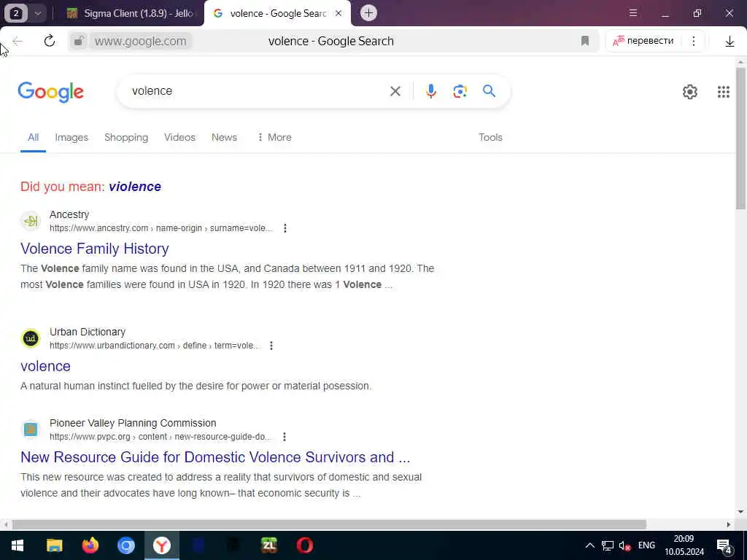This screenshot has width=747, height=560.
Task: Show hidden system tray icons
Action: coord(589,545)
